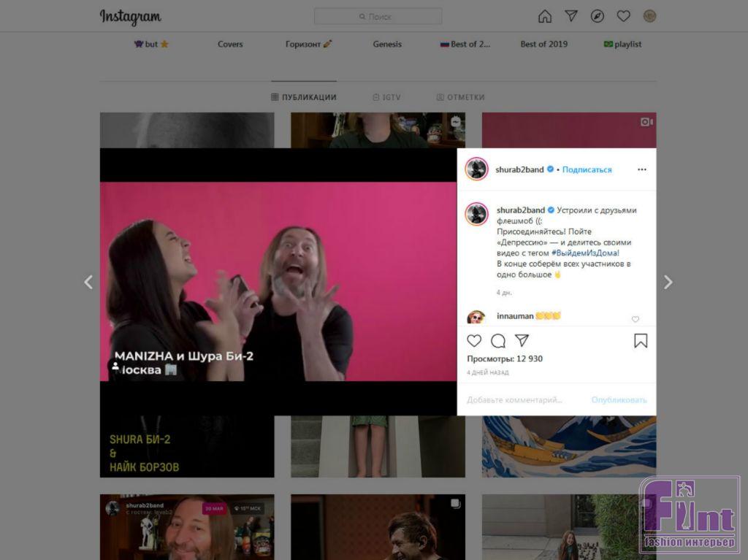Share post using paper plane icon
748x560 pixels.
tap(522, 341)
